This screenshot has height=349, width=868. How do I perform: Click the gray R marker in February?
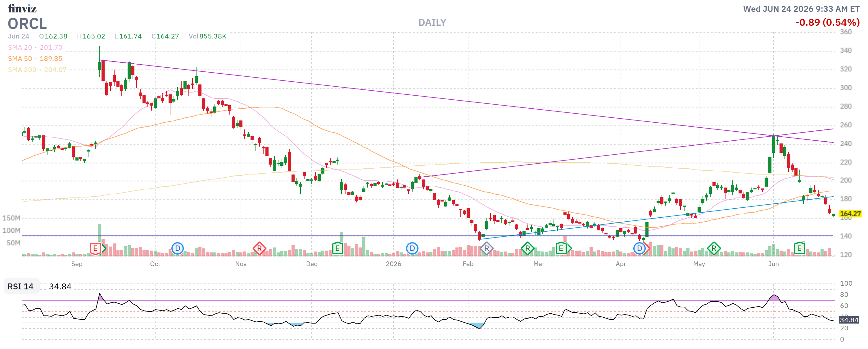point(486,249)
